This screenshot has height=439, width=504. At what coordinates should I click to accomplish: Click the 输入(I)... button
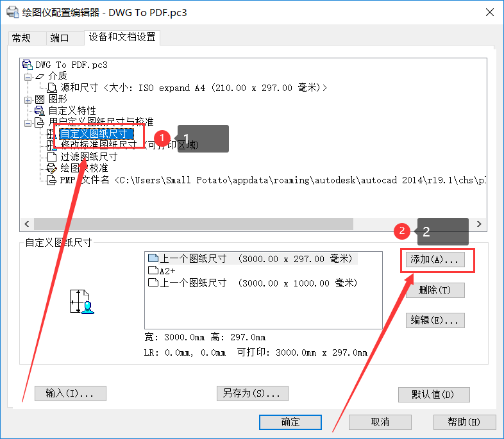click(x=71, y=393)
